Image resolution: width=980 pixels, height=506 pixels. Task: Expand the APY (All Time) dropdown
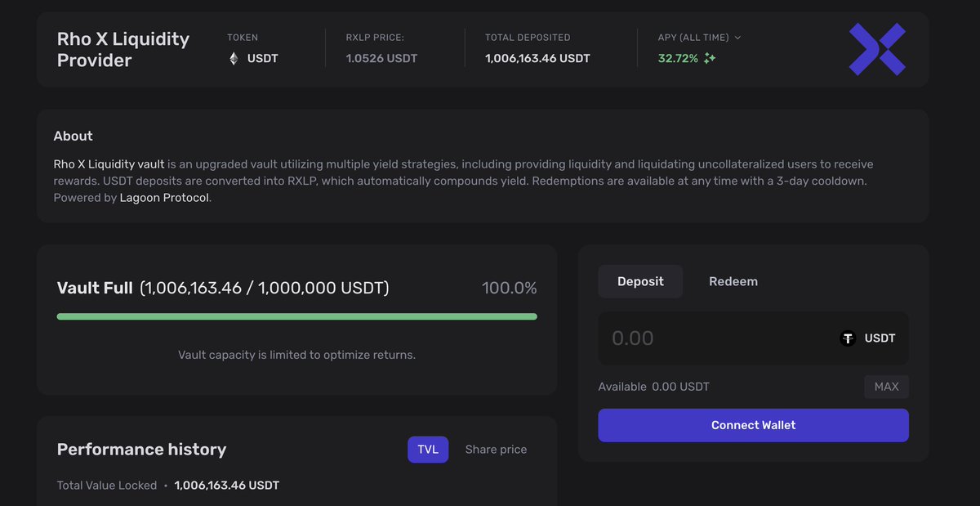pos(699,38)
